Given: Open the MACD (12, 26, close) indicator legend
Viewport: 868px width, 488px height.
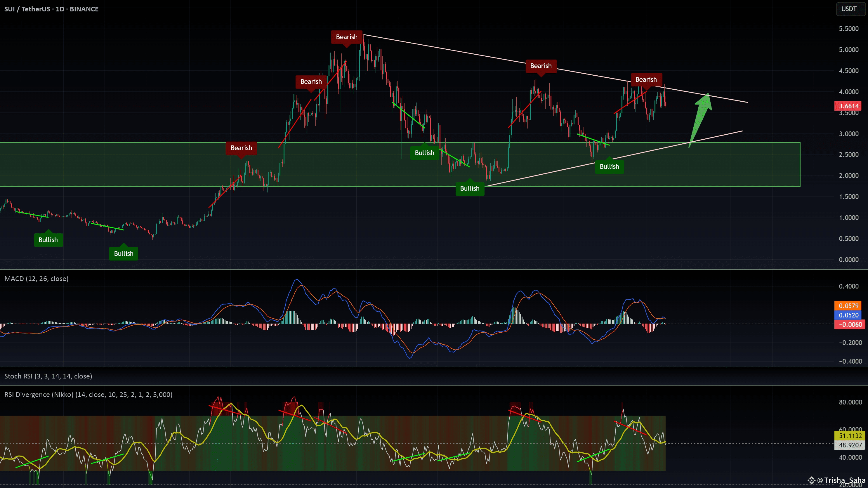Looking at the screenshot, I should pyautogui.click(x=37, y=278).
